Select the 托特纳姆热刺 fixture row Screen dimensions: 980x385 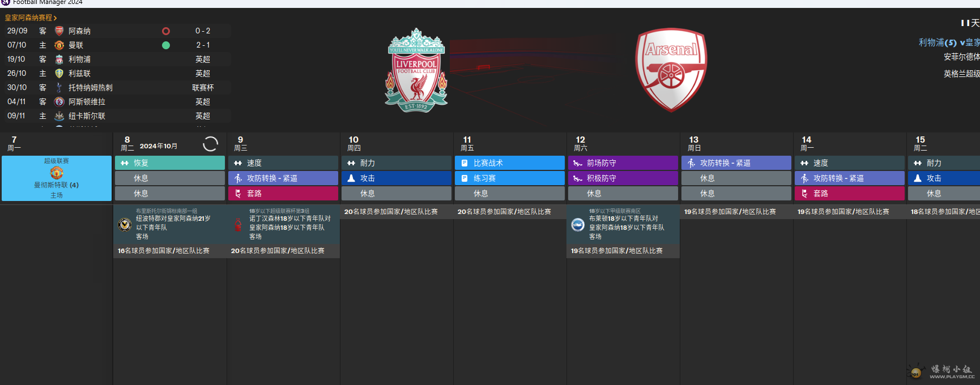pos(117,88)
